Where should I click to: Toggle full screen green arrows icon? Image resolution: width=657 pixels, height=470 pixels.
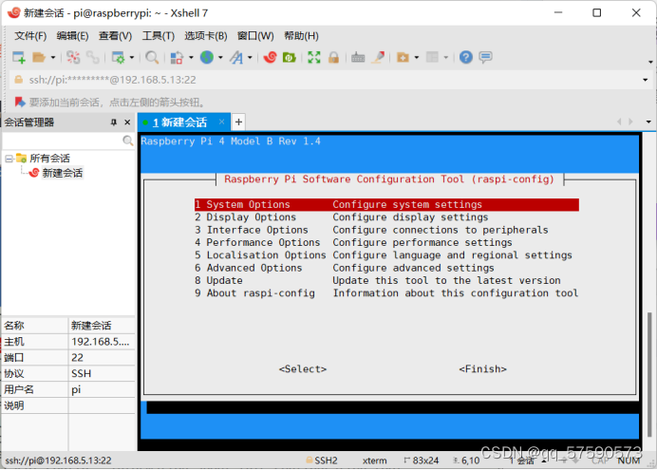314,57
